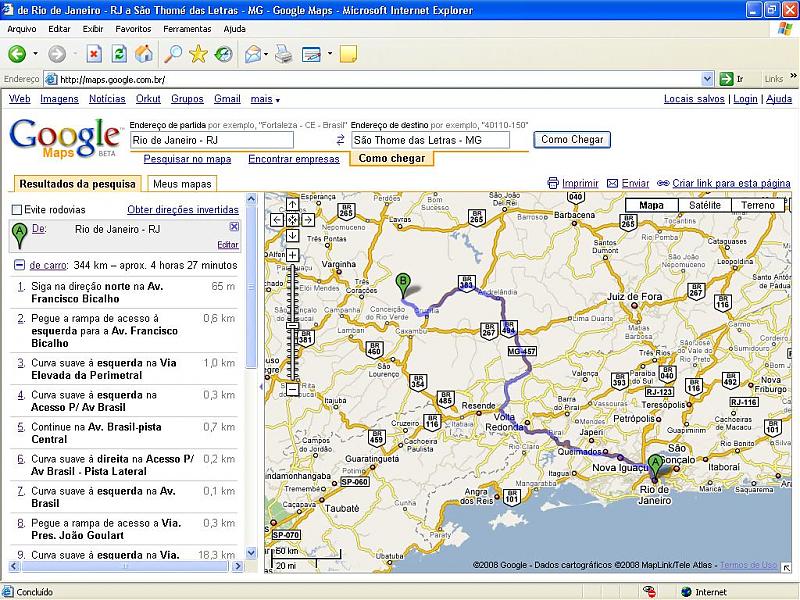Switch map view to Terreno
This screenshot has width=800, height=600.
tap(758, 205)
